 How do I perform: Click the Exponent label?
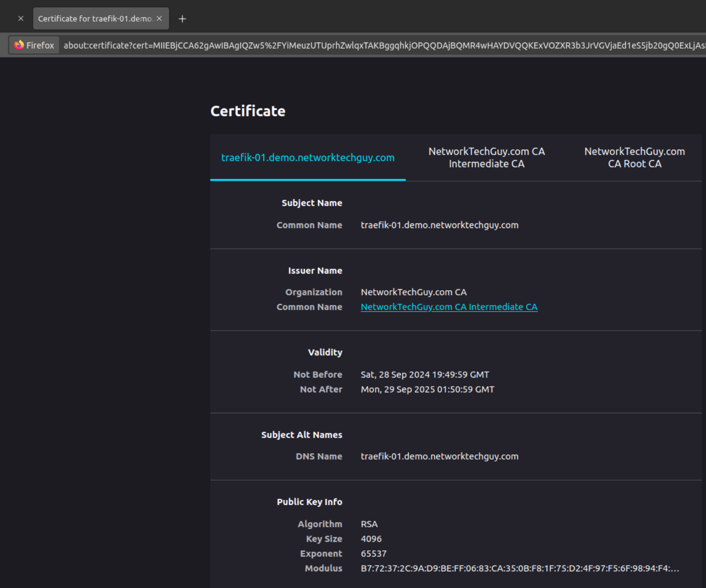click(321, 554)
